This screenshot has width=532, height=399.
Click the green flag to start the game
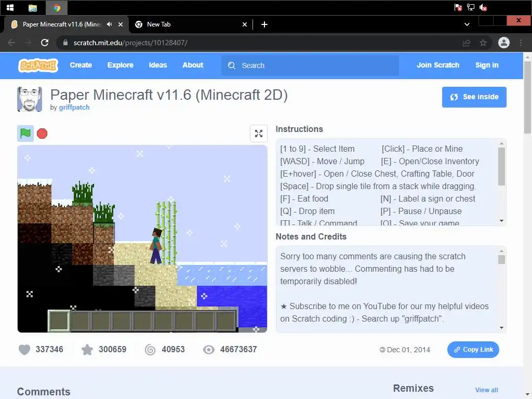(x=25, y=134)
